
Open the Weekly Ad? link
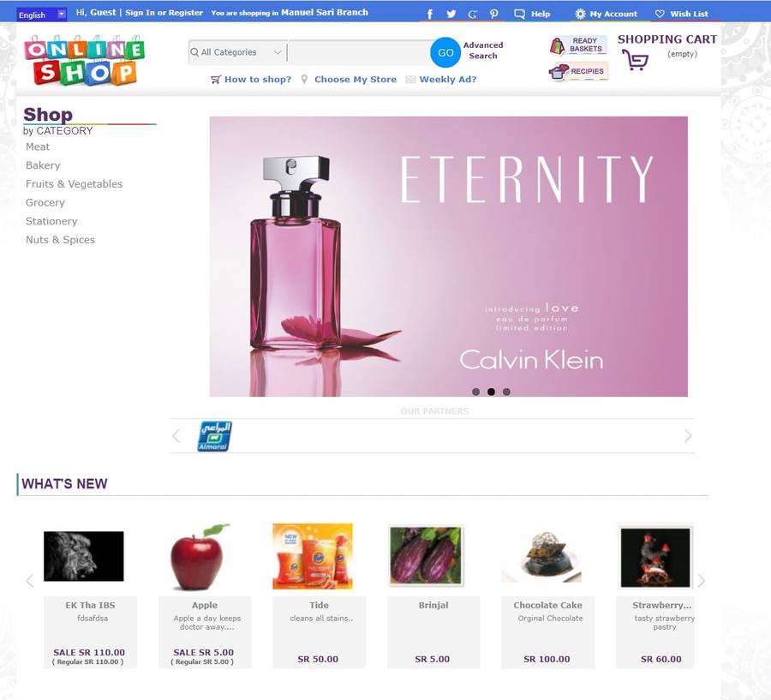(x=448, y=79)
